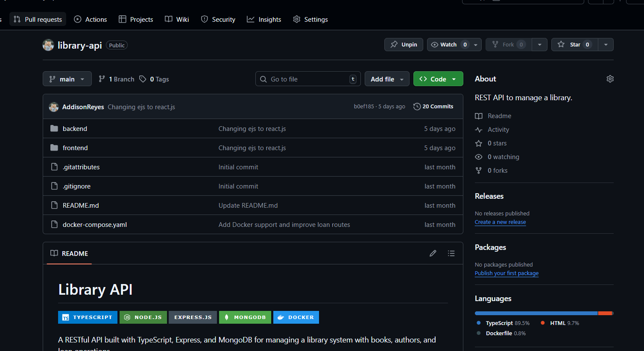Screen dimensions: 644x351
Task: Open the README edit pencil icon
Action: click(x=433, y=253)
